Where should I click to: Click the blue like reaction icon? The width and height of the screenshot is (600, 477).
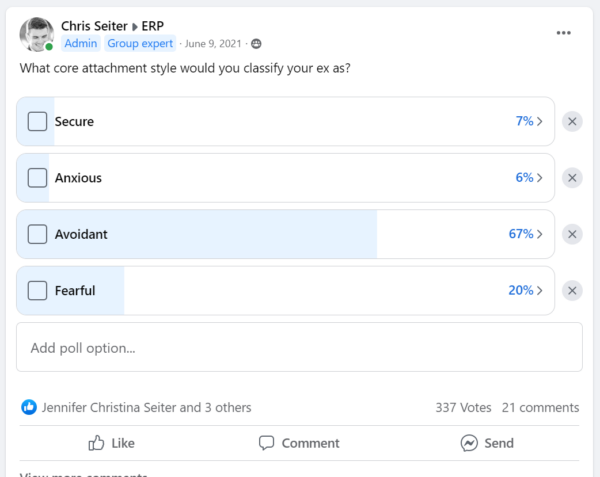point(29,407)
